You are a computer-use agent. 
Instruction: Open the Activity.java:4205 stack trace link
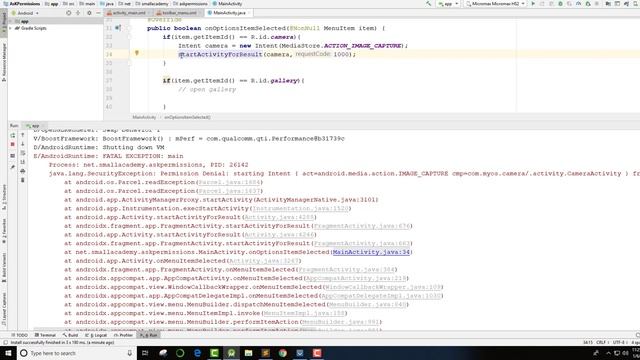[279, 217]
